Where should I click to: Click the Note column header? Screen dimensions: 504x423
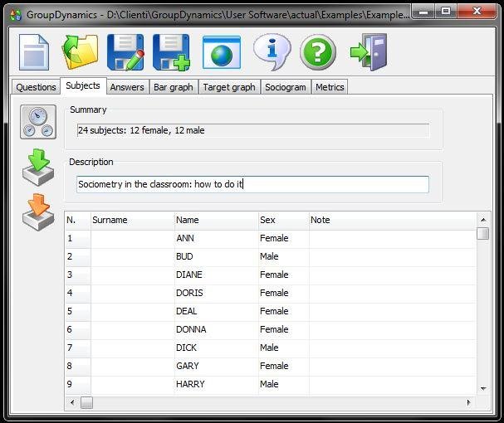pos(393,221)
